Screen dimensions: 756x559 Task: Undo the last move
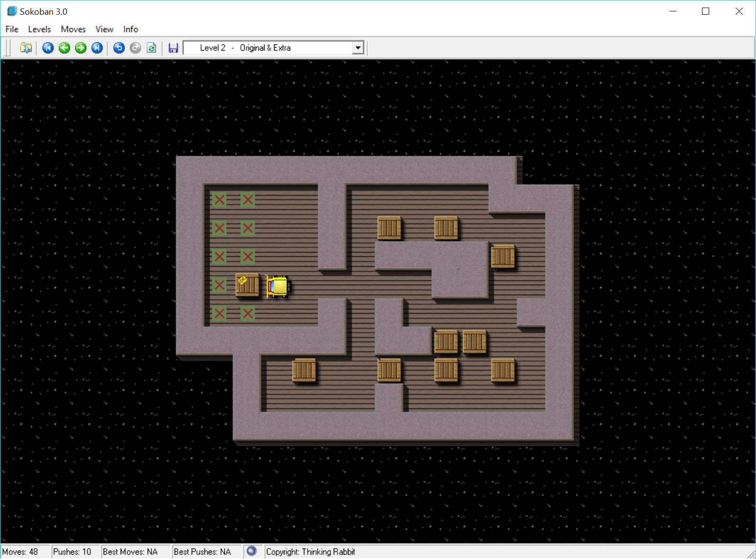(x=119, y=48)
